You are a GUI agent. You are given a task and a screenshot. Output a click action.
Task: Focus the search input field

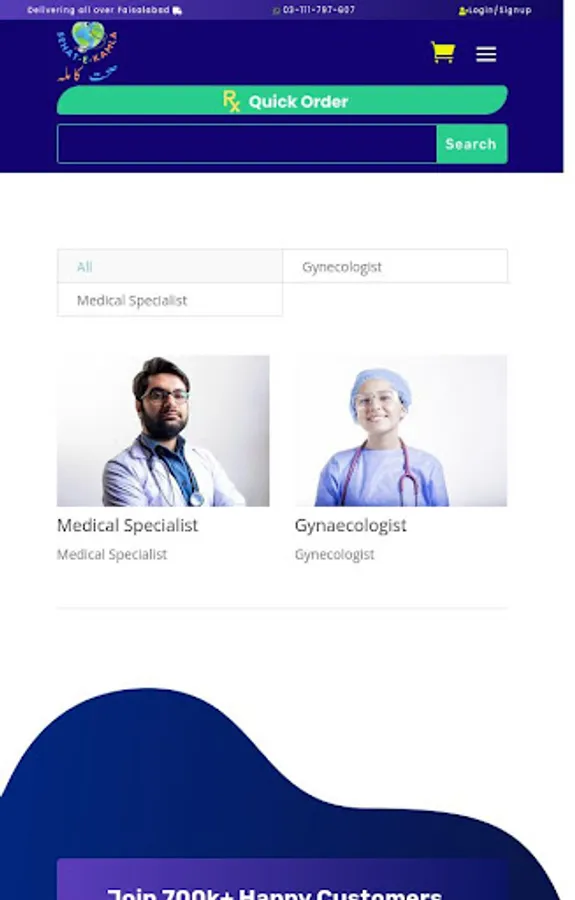point(247,144)
